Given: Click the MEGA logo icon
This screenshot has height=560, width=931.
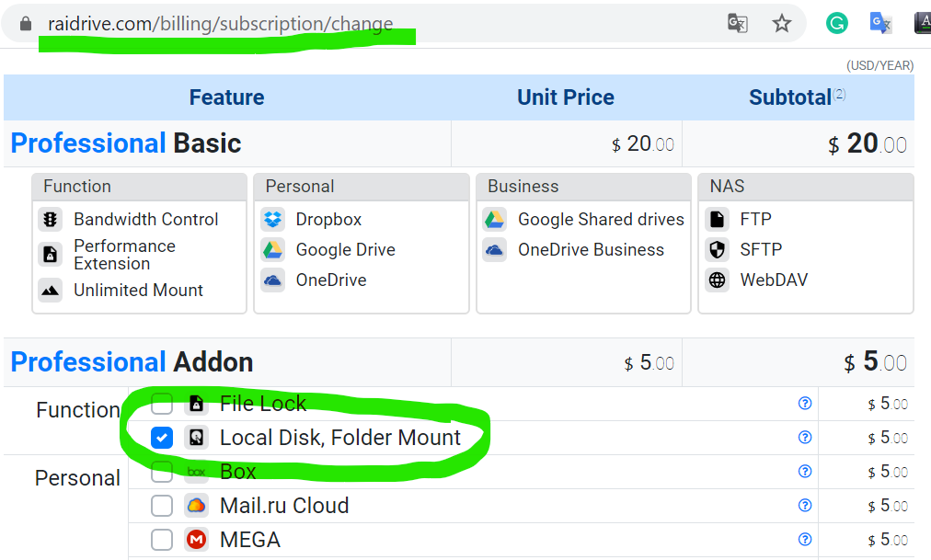Looking at the screenshot, I should point(196,540).
